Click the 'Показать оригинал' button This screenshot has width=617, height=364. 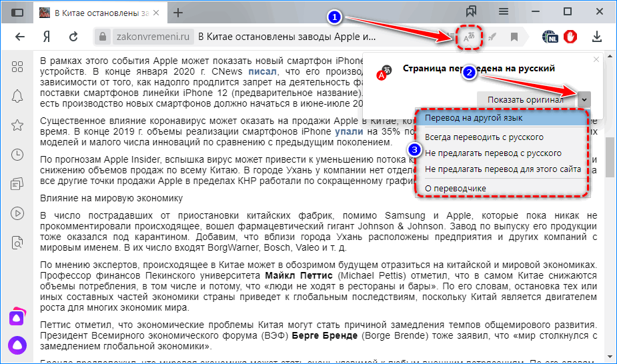[x=526, y=100]
